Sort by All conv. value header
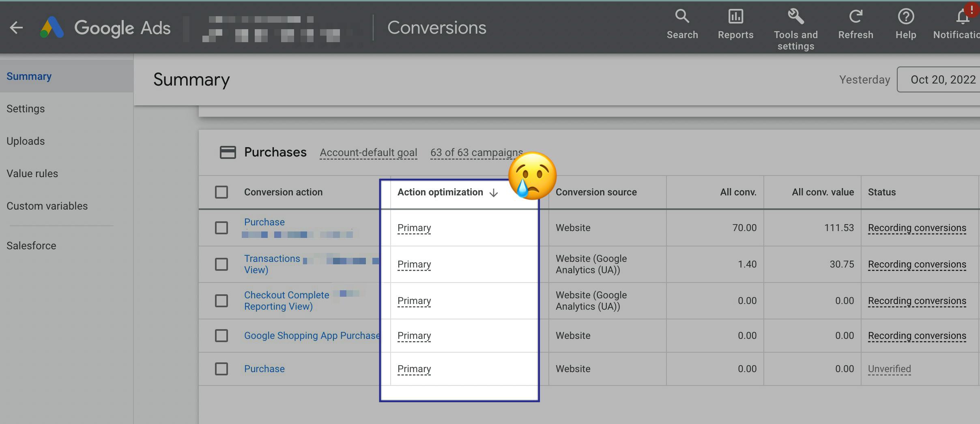 pos(823,192)
